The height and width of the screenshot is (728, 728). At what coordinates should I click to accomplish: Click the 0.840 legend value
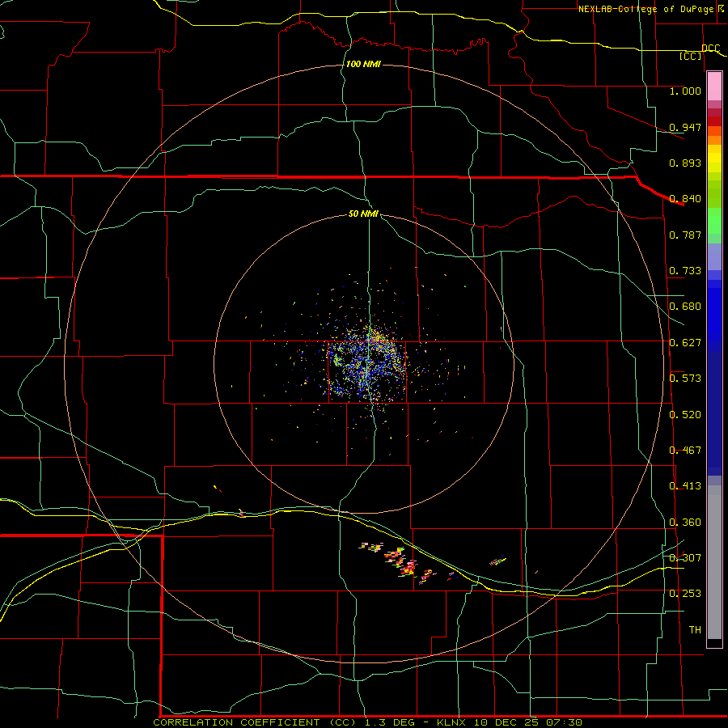tap(685, 199)
